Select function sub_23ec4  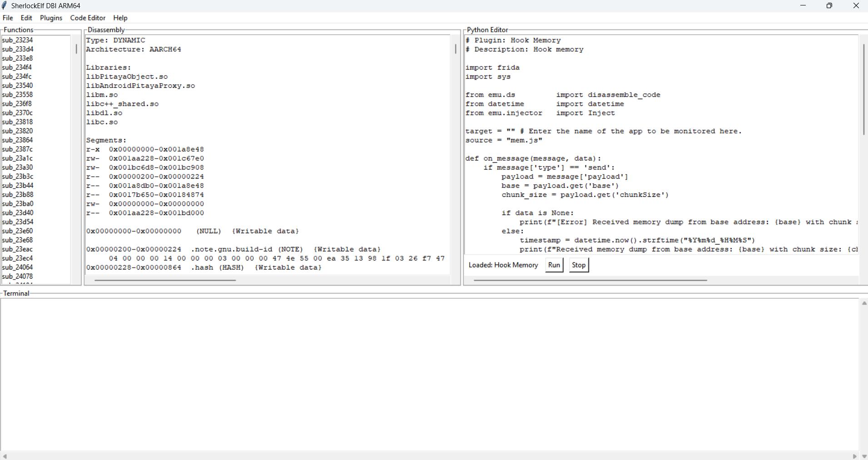[x=17, y=258]
